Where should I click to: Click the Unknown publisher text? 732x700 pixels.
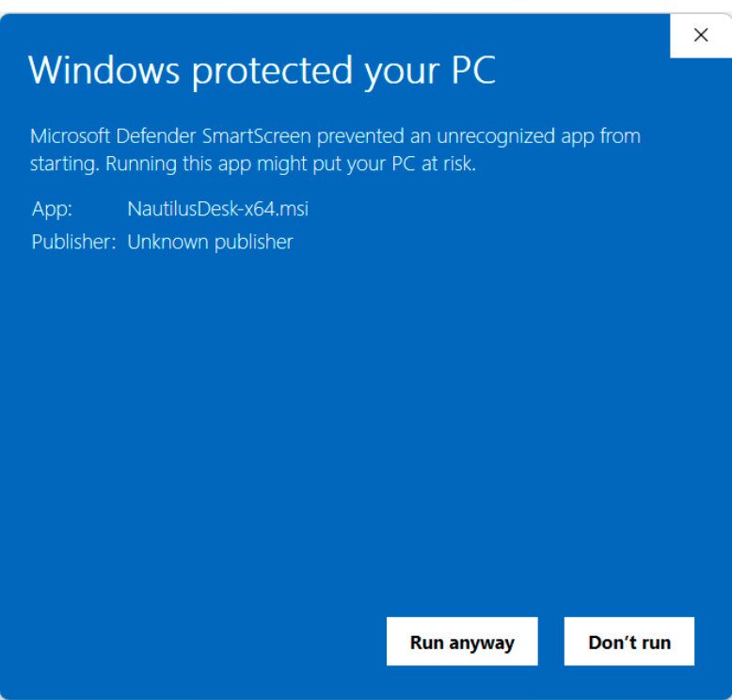(210, 242)
